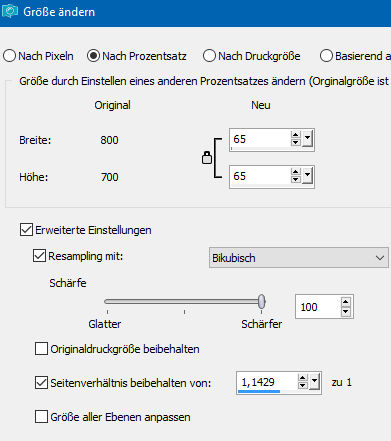Click the PaintShop Pro title bar icon

coord(10,11)
